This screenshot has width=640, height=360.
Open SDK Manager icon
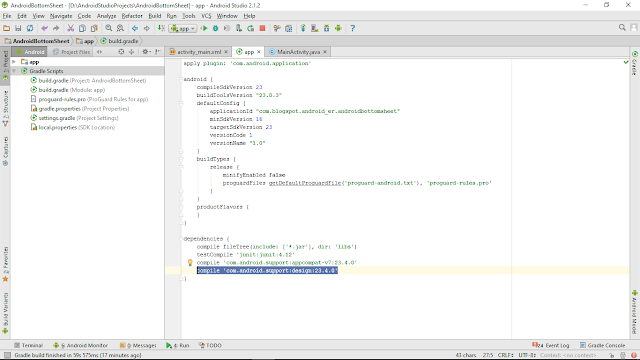tap(327, 28)
